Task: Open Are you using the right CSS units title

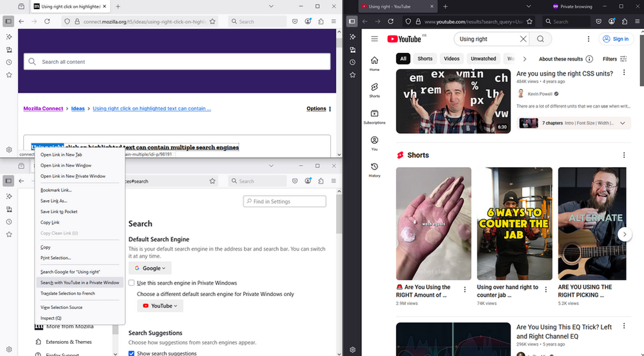Action: (x=565, y=74)
